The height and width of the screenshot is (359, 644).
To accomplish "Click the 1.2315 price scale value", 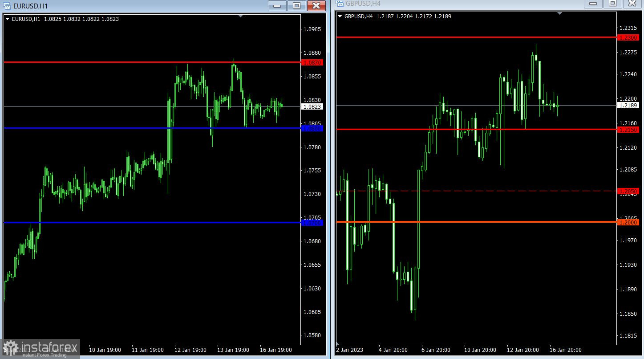I will pos(628,28).
